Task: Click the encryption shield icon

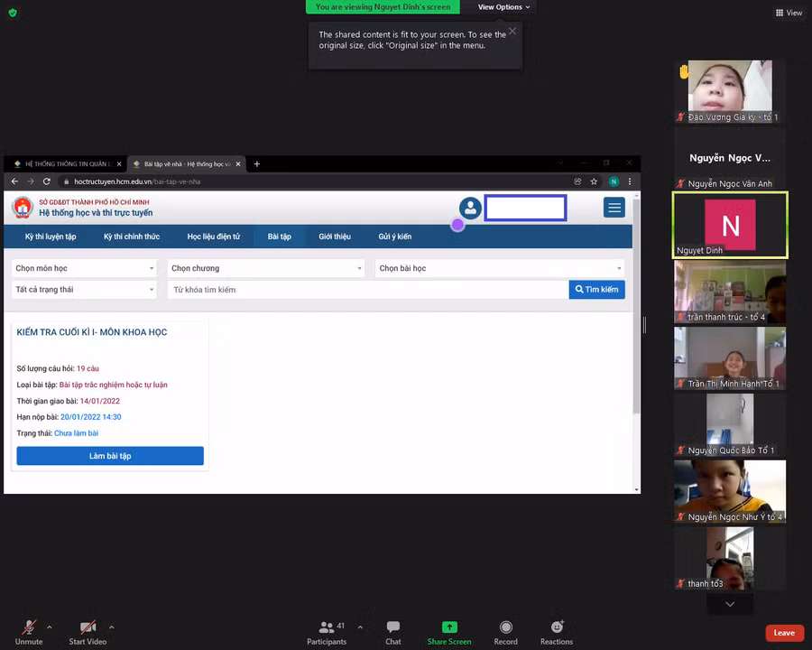Action: [13, 13]
